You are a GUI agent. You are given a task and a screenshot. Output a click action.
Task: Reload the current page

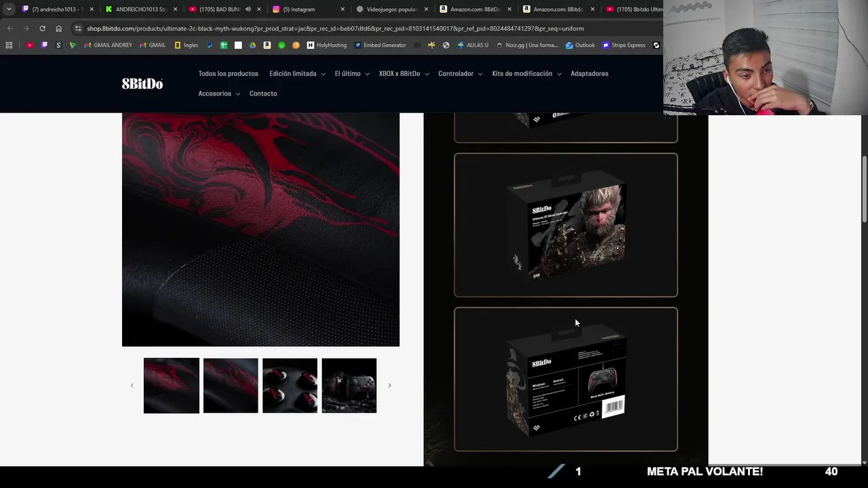pyautogui.click(x=42, y=28)
